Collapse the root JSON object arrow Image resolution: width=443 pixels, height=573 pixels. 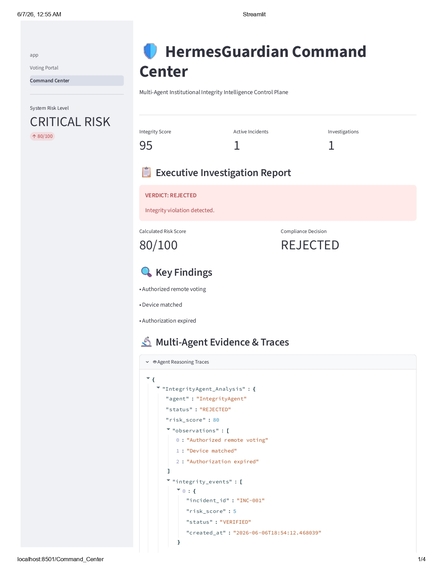point(148,379)
